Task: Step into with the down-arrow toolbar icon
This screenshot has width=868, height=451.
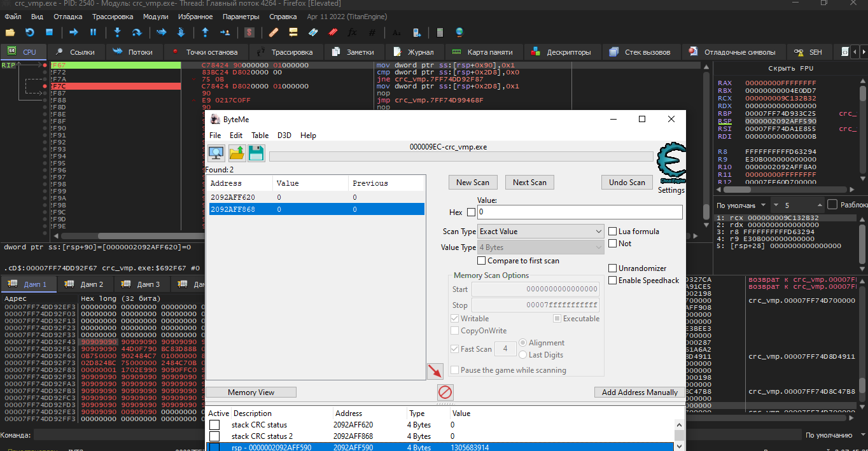Action: tap(117, 32)
